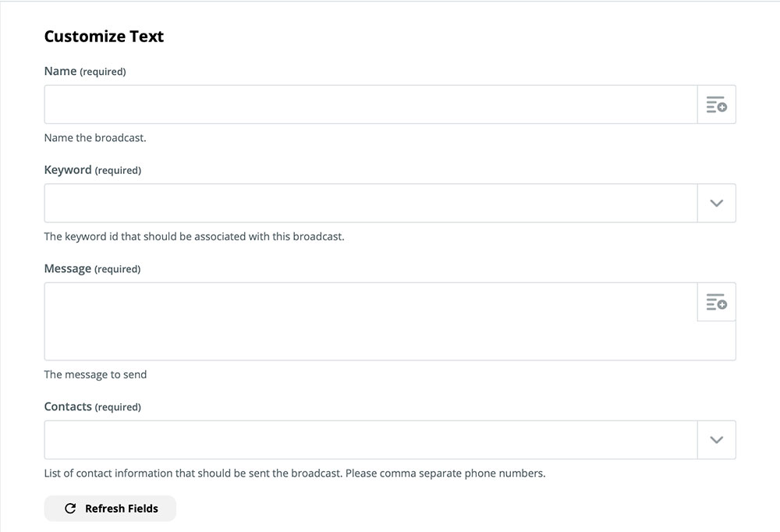Click the "Contacts" field label
The width and height of the screenshot is (780, 532).
(68, 407)
